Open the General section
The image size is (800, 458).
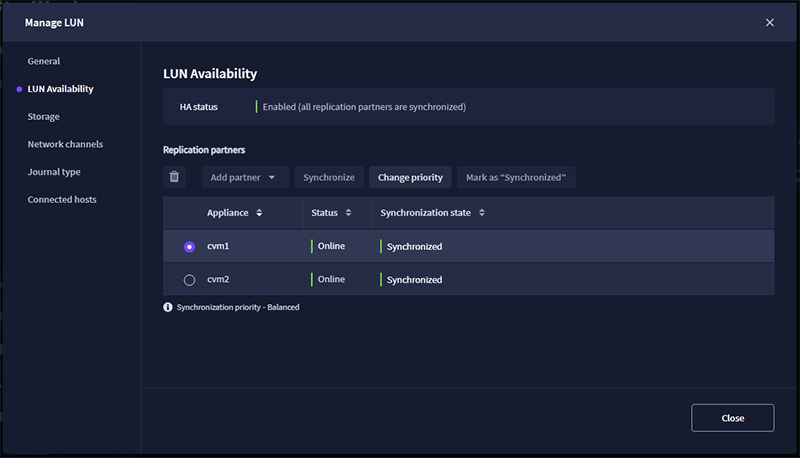point(44,61)
